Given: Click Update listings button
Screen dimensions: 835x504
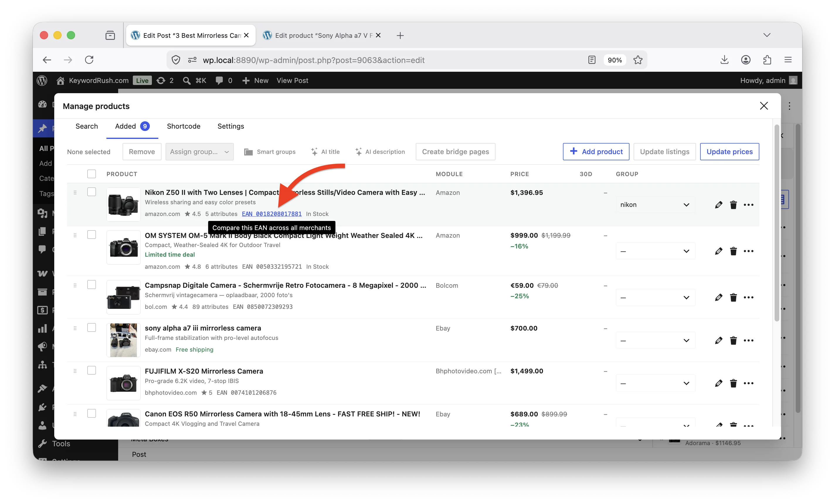Looking at the screenshot, I should (664, 151).
